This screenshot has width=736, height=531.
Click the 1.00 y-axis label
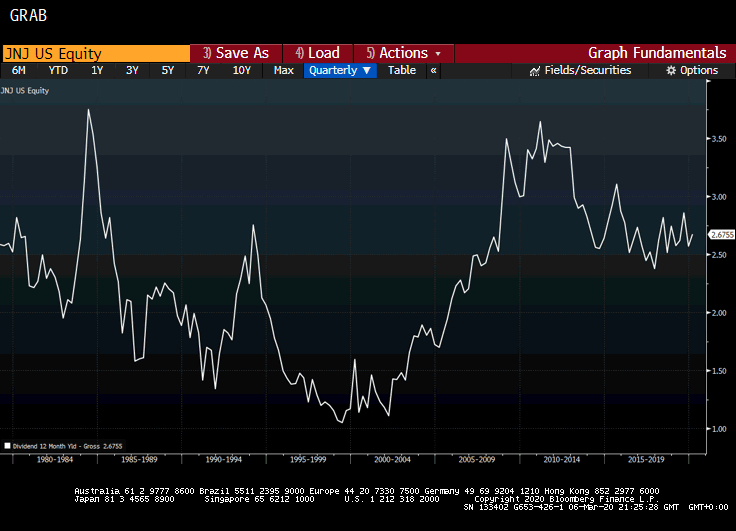(719, 429)
